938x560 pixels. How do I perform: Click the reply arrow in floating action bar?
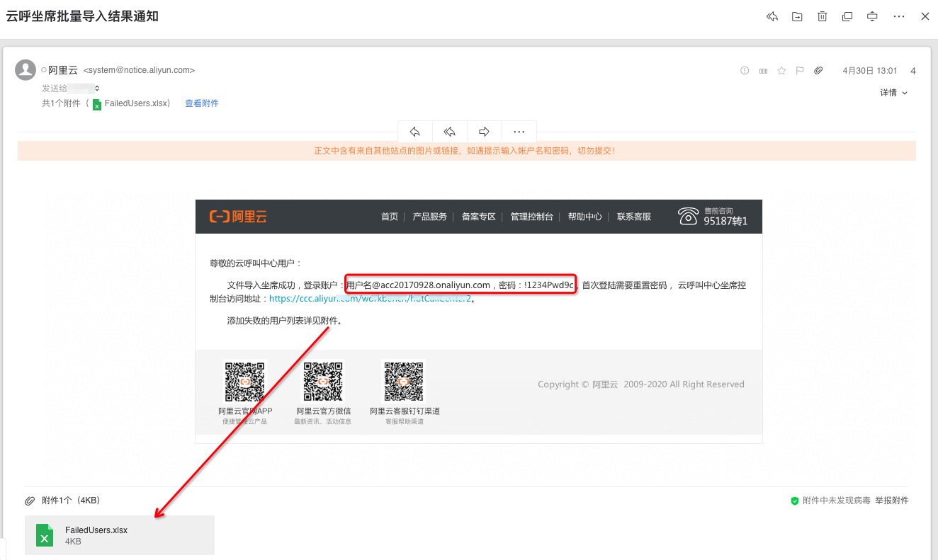(415, 132)
